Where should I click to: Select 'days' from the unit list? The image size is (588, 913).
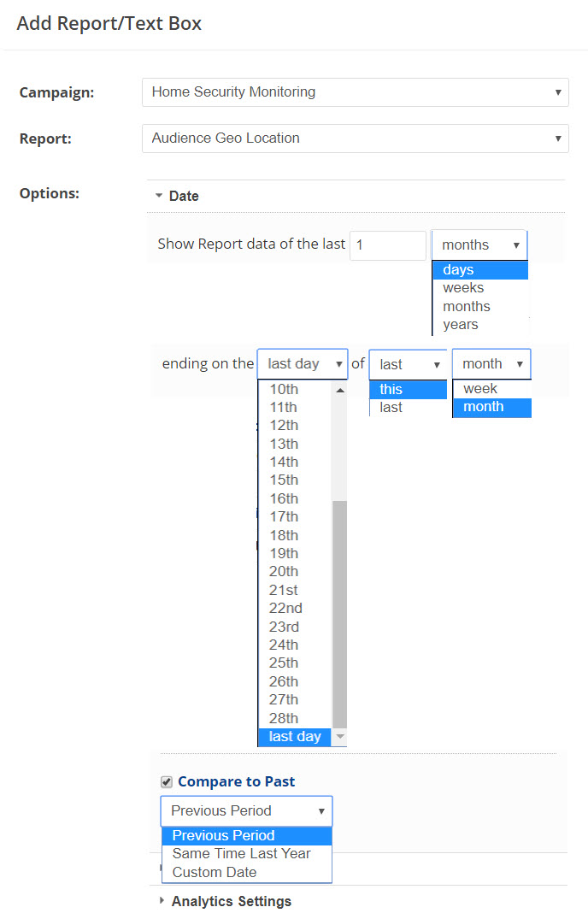[x=459, y=270]
